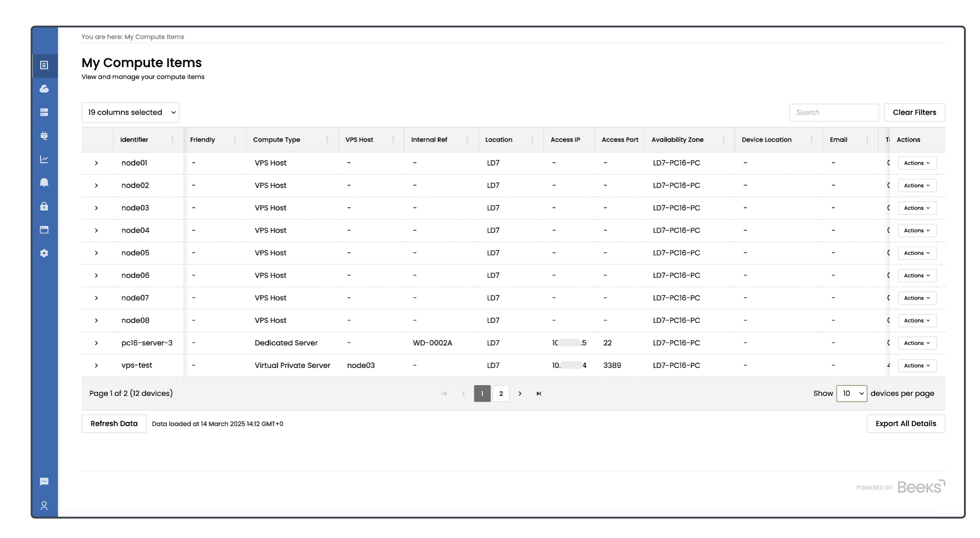Viewport: 980px width, 538px height.
Task: Click the analytics chart sidebar icon
Action: [x=44, y=159]
